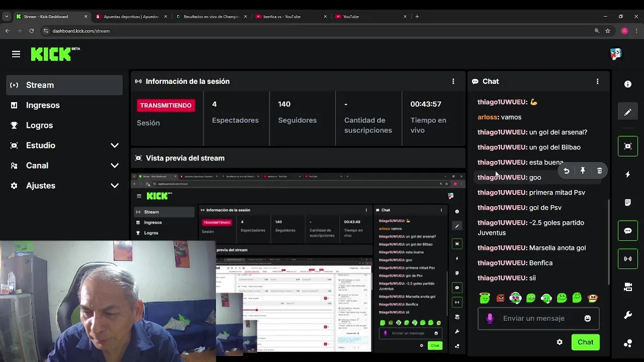Click the lightning bolt icon in right sidebar

tap(628, 174)
